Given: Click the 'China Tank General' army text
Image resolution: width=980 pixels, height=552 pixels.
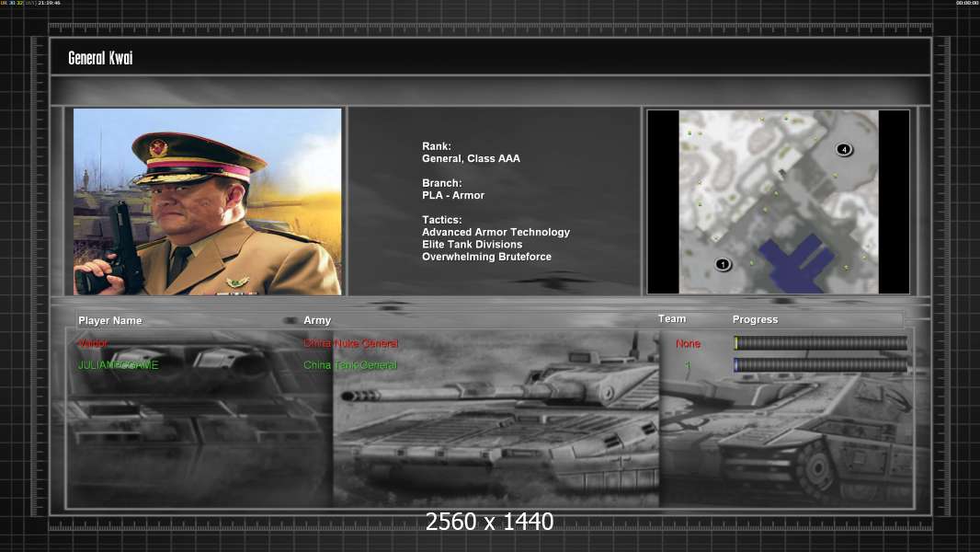Looking at the screenshot, I should pos(350,365).
